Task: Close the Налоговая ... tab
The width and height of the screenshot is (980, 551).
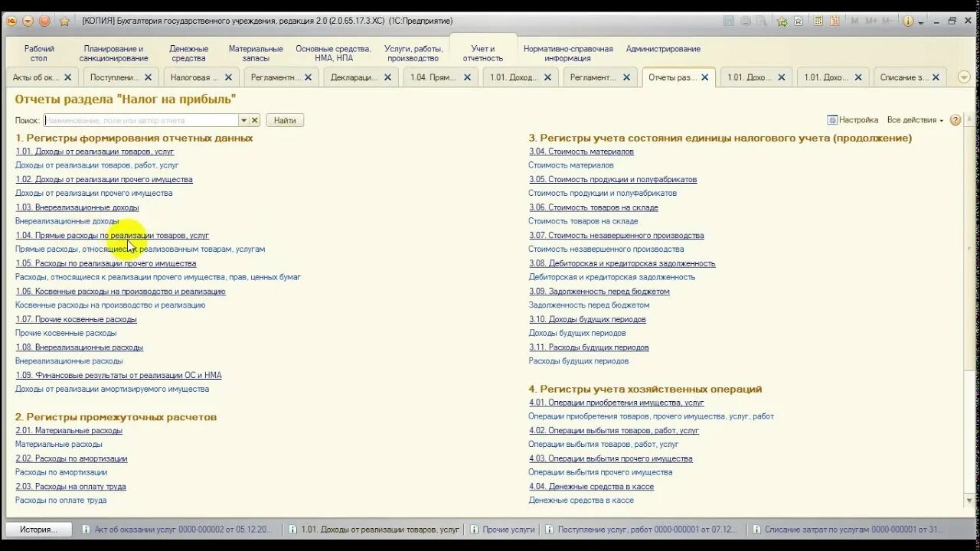Action: (228, 77)
